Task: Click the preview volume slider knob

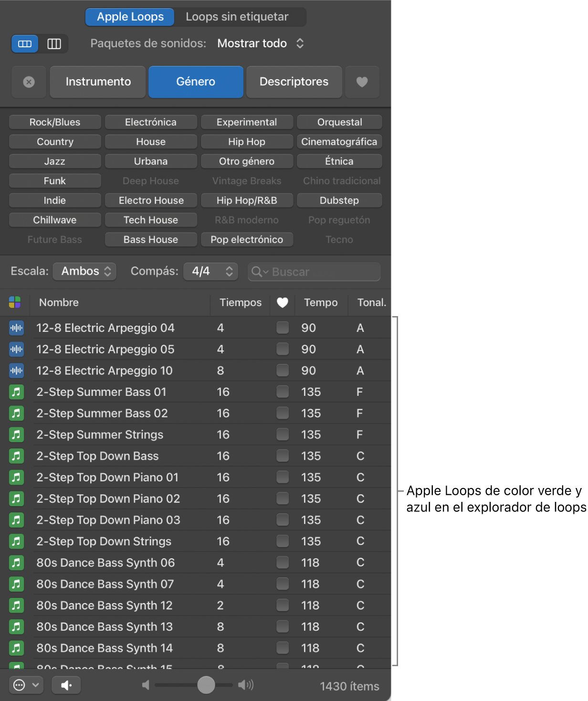Action: [206, 685]
